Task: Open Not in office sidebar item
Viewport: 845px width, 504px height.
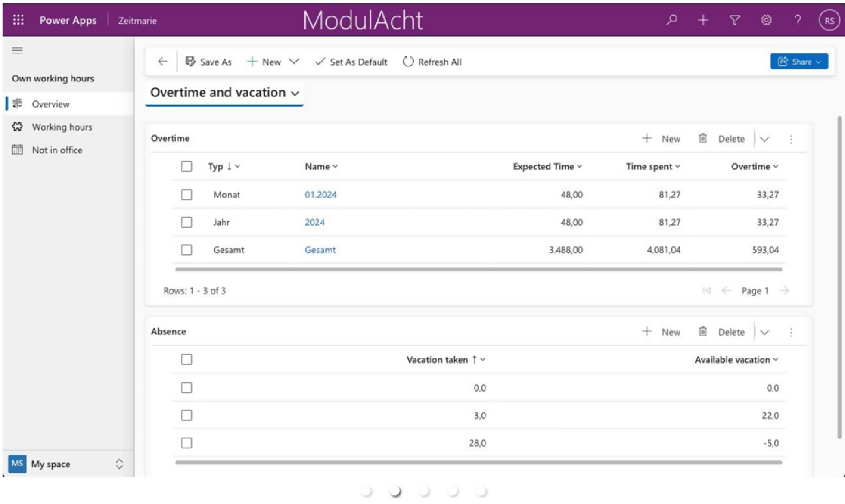Action: [x=57, y=150]
